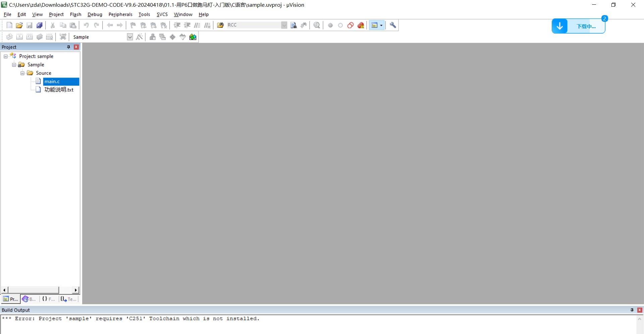Click the Save All icon
This screenshot has width=644, height=334.
click(x=40, y=25)
